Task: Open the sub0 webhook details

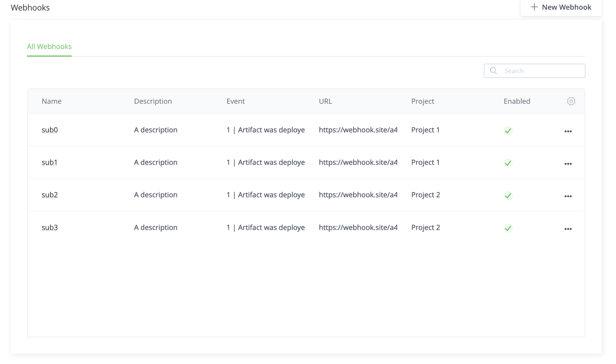Action: click(x=50, y=130)
